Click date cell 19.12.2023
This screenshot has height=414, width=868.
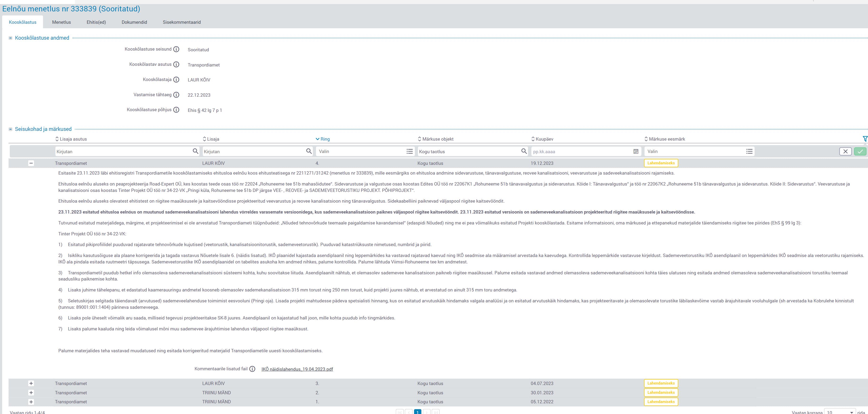pos(542,164)
